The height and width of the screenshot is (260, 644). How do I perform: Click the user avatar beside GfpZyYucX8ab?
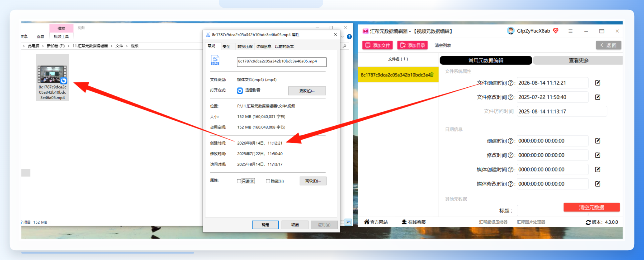point(510,31)
